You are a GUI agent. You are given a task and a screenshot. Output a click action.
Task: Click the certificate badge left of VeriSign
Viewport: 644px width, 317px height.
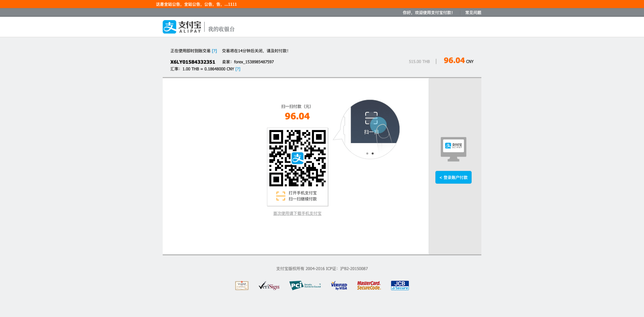click(x=242, y=286)
